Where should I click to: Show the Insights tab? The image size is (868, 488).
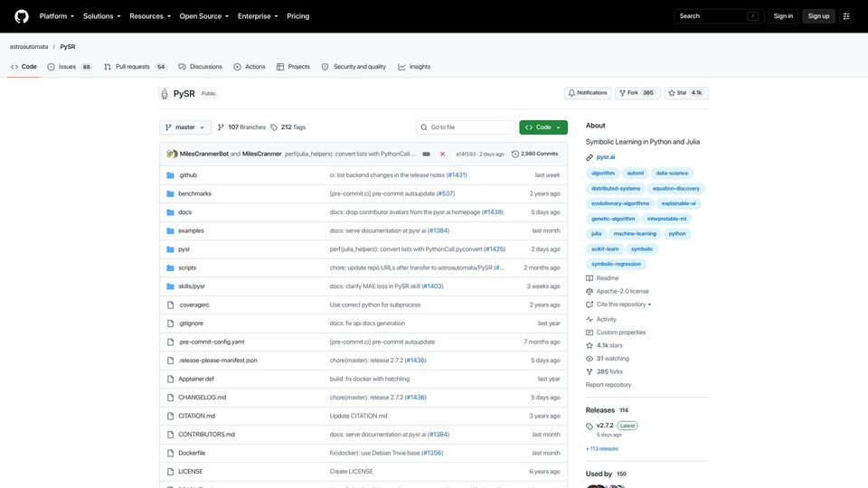pyautogui.click(x=414, y=66)
